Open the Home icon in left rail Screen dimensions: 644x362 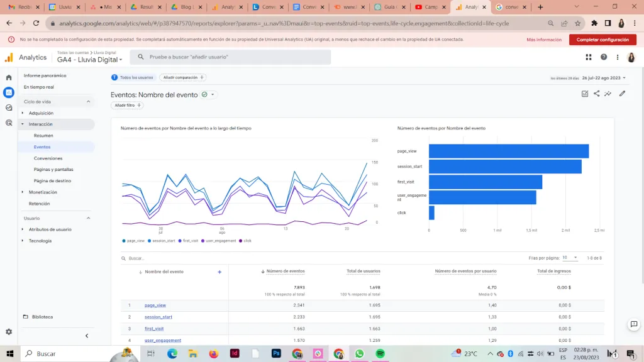point(9,77)
